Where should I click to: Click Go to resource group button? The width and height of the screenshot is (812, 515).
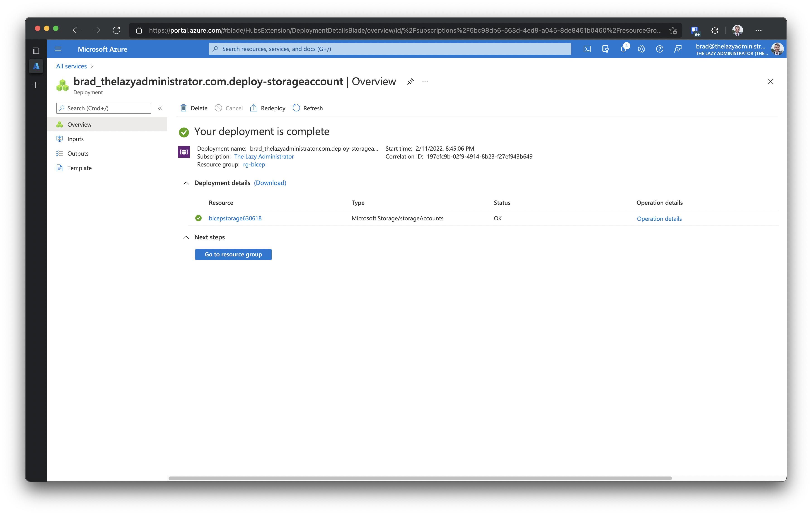pos(233,255)
